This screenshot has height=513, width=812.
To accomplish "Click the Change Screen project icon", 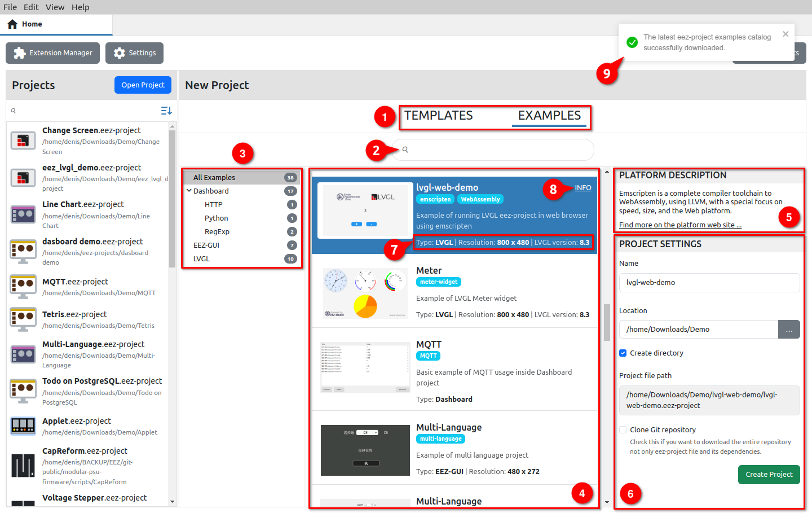I will point(23,141).
